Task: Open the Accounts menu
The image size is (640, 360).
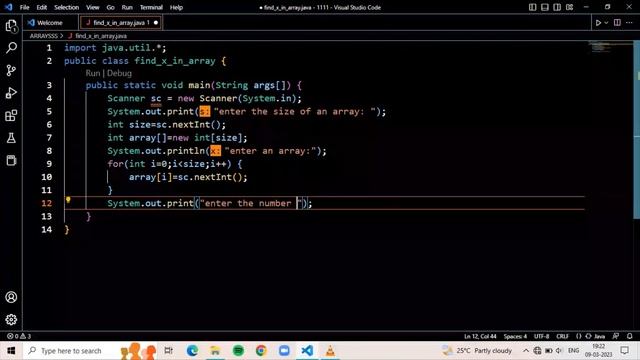Action: coord(11,297)
